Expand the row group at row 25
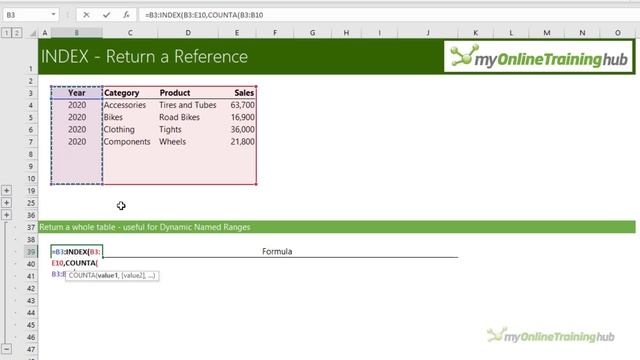The width and height of the screenshot is (640, 360). coord(7,203)
